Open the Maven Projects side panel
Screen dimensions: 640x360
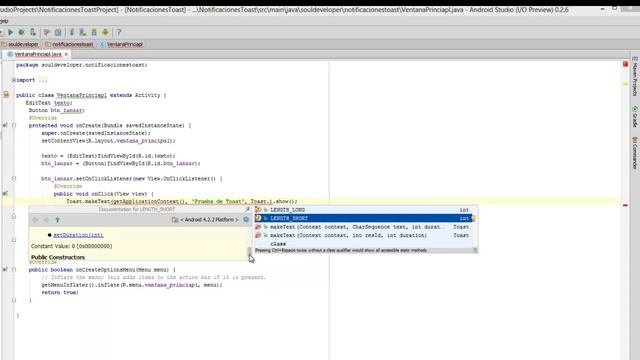[635, 77]
